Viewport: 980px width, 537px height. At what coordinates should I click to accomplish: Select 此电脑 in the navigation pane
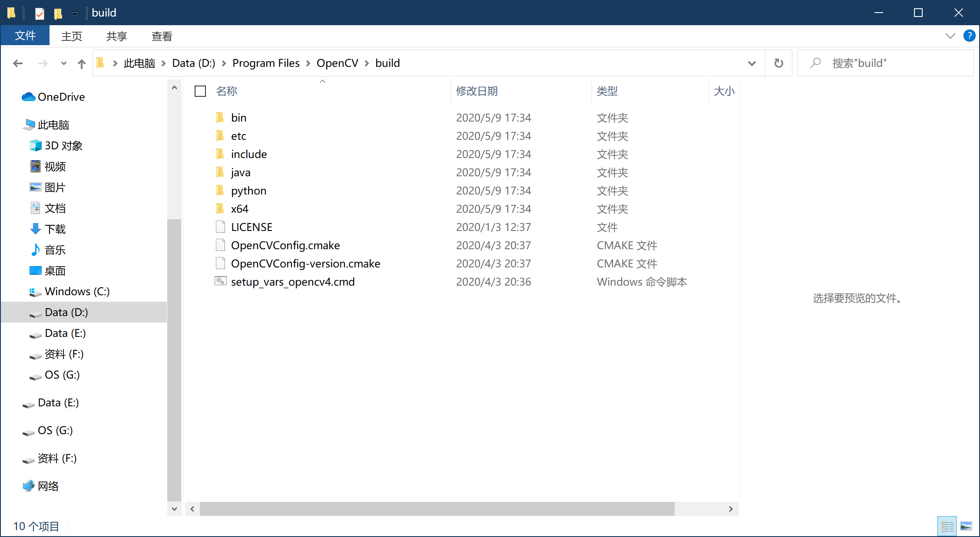click(53, 125)
